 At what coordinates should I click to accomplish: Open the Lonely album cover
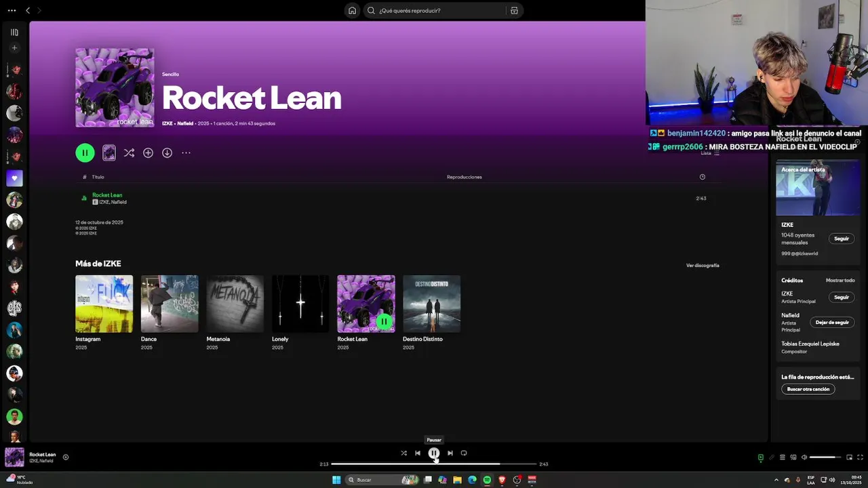click(x=300, y=304)
